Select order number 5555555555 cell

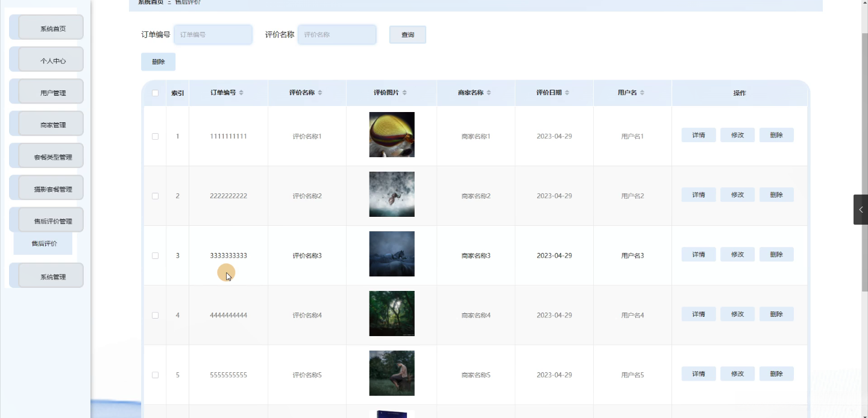228,375
